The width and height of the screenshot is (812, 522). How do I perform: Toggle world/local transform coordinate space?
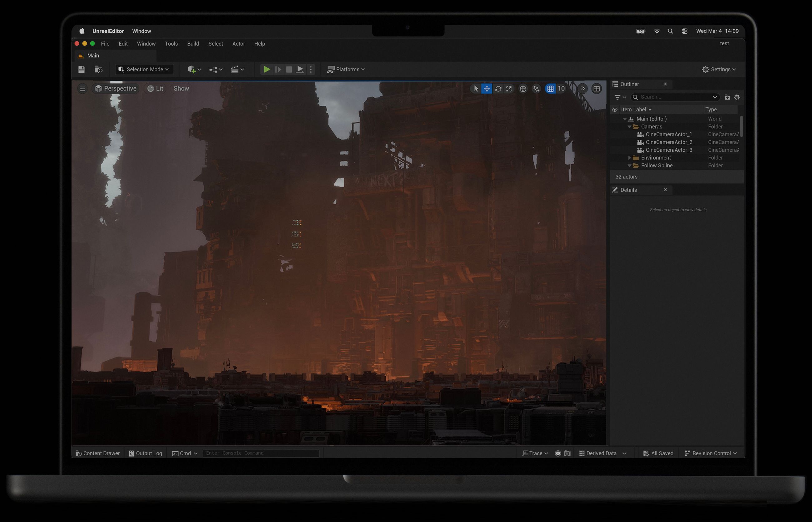coord(523,89)
